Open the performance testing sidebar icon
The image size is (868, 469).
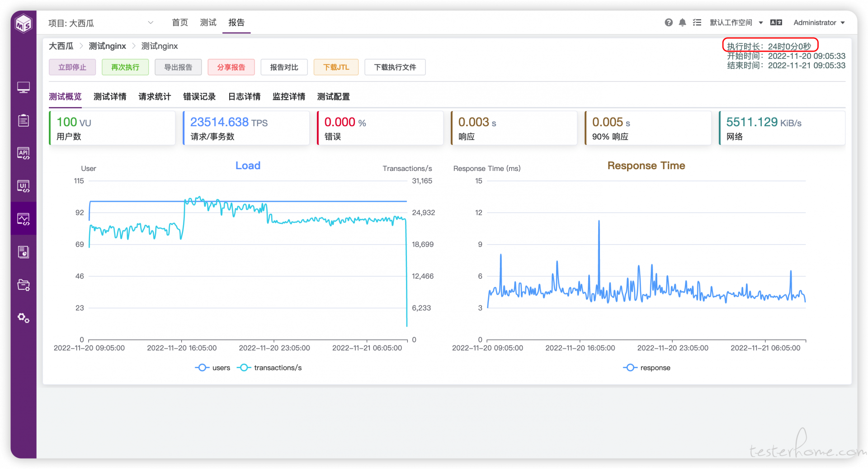coord(24,219)
